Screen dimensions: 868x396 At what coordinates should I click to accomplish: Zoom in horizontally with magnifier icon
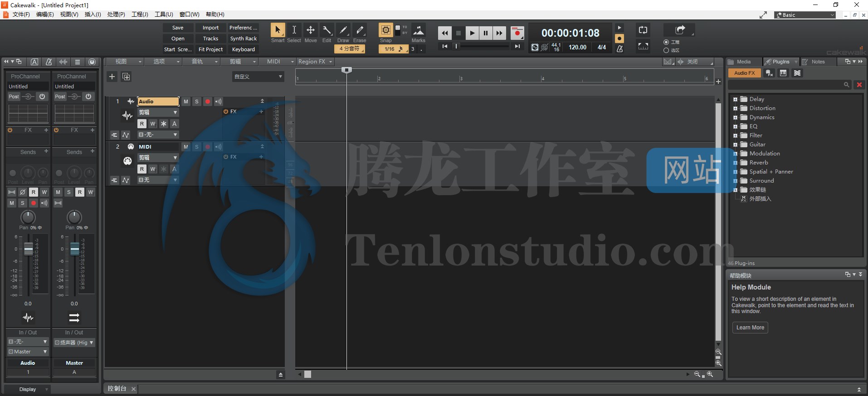710,374
